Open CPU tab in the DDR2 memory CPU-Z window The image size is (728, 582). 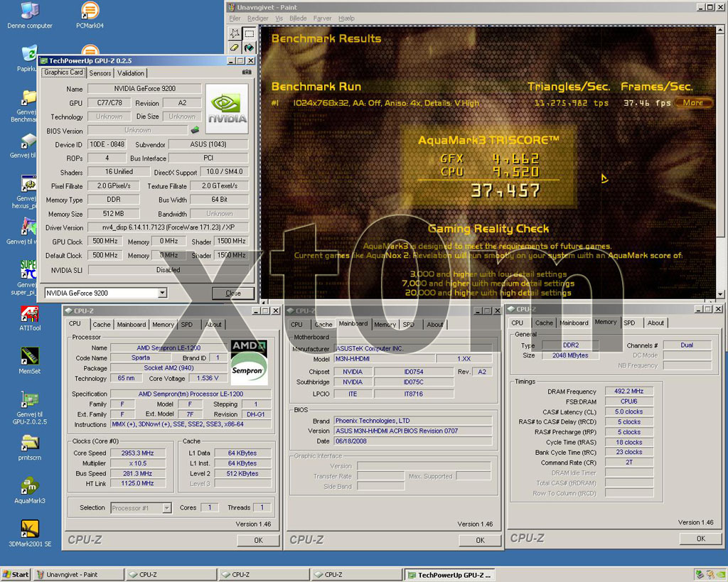point(518,323)
